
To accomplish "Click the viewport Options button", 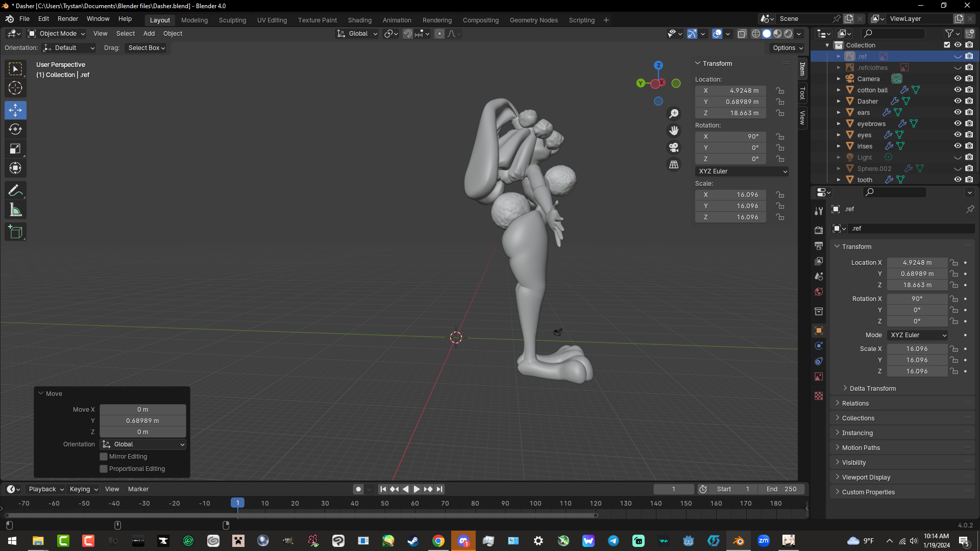I will 788,48.
